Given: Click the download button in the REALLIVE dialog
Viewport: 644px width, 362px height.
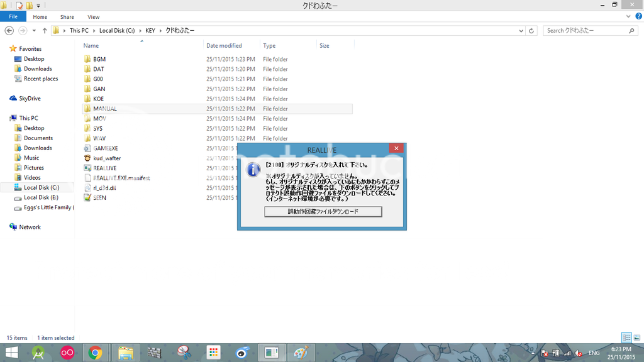Looking at the screenshot, I should click(323, 212).
